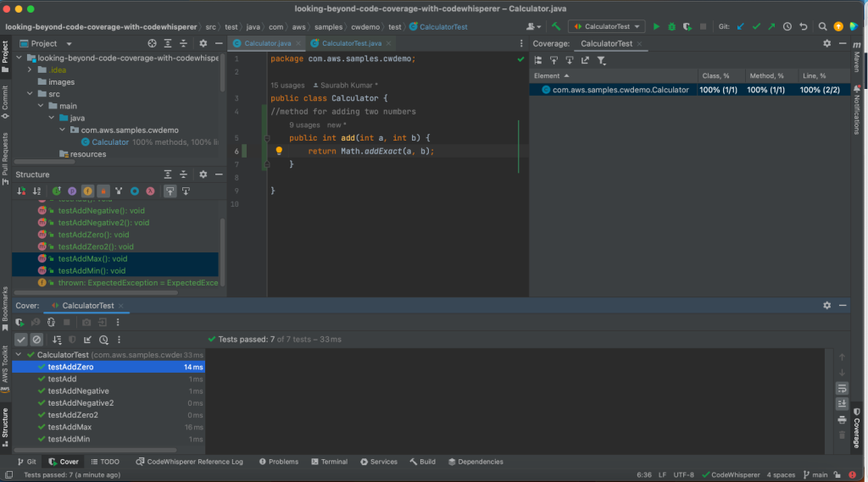Click the Git Commit checkmark icon
868x482 pixels.
tap(756, 26)
